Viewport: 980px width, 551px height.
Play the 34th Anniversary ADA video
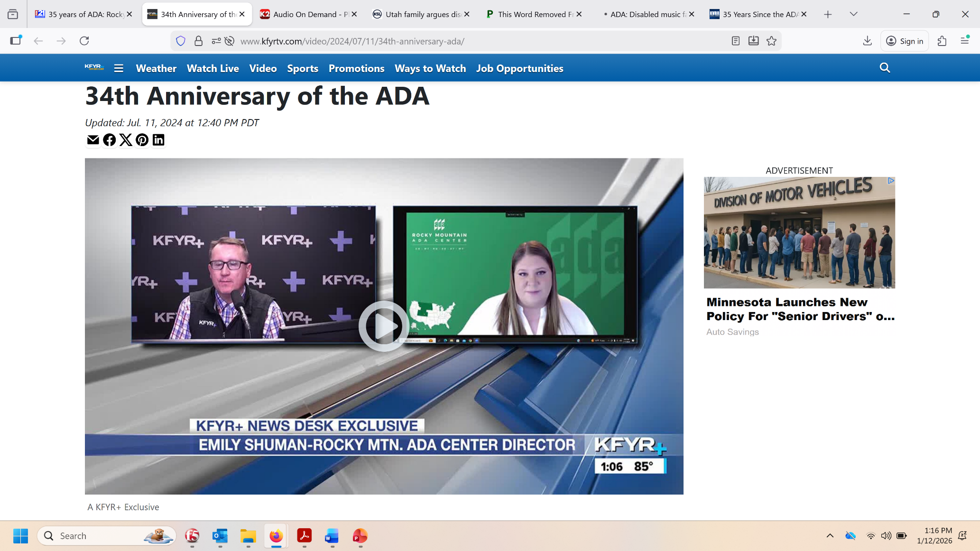click(x=384, y=326)
